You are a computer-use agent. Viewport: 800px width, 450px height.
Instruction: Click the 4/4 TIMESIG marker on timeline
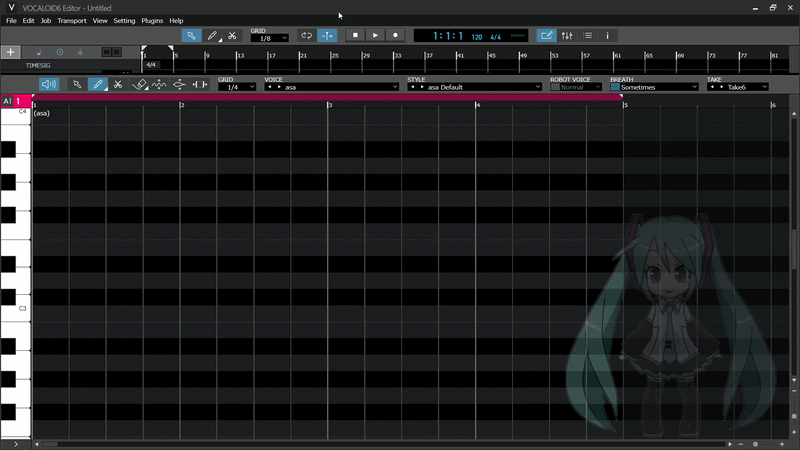[151, 65]
